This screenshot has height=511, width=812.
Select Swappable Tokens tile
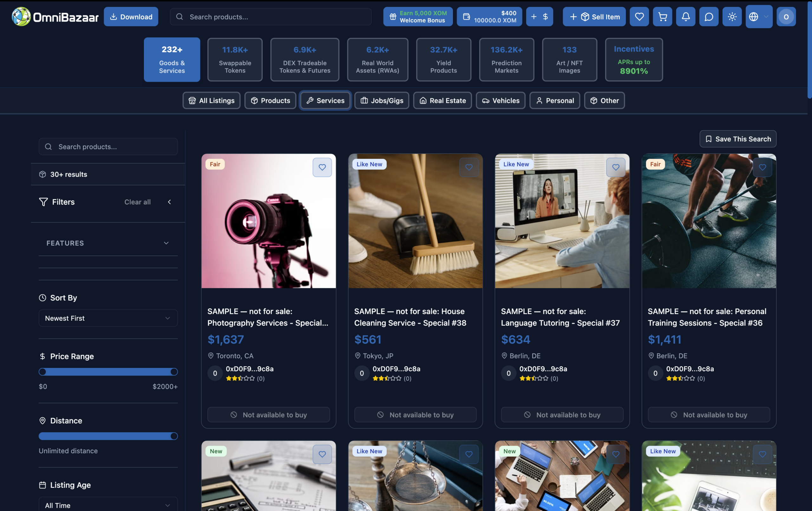click(235, 59)
